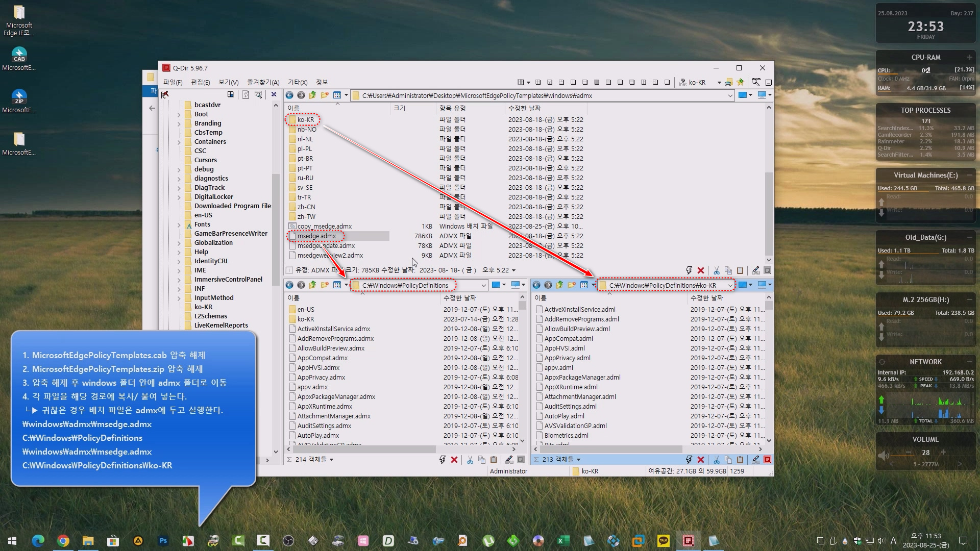Open the ko-KR language dropdown

click(x=719, y=82)
